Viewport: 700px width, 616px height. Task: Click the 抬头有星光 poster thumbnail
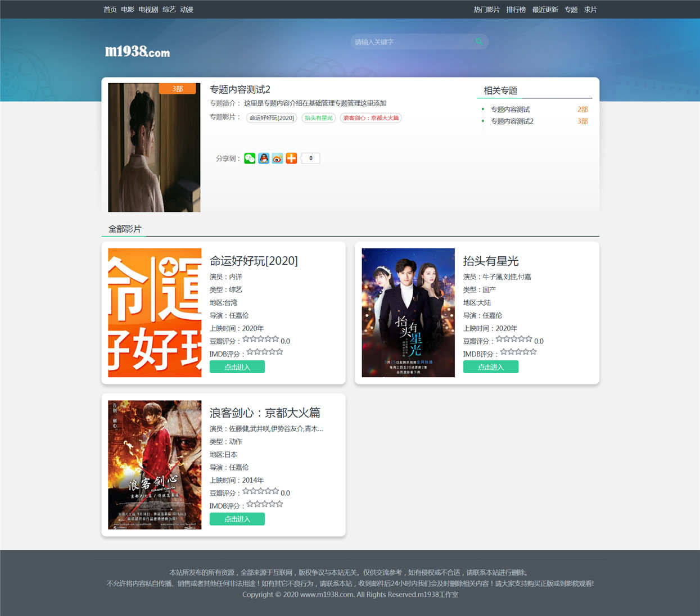408,312
